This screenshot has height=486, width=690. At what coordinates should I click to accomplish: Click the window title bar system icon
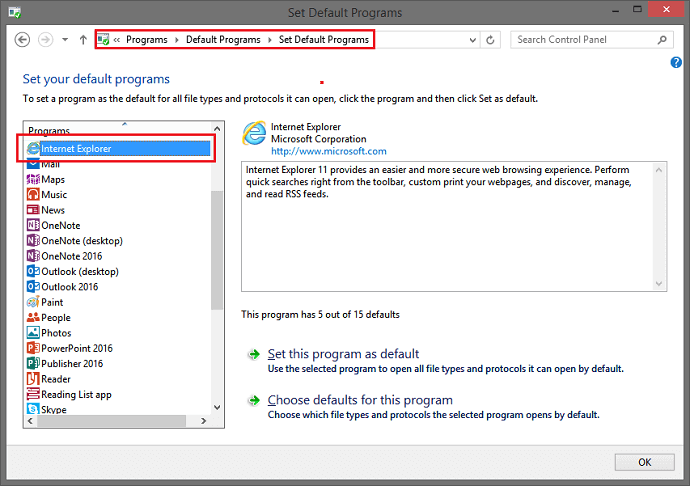pyautogui.click(x=15, y=12)
